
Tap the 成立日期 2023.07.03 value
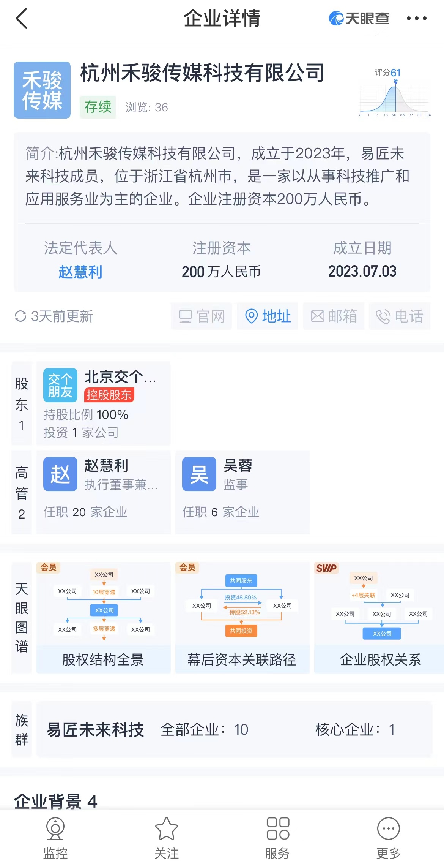(x=362, y=271)
